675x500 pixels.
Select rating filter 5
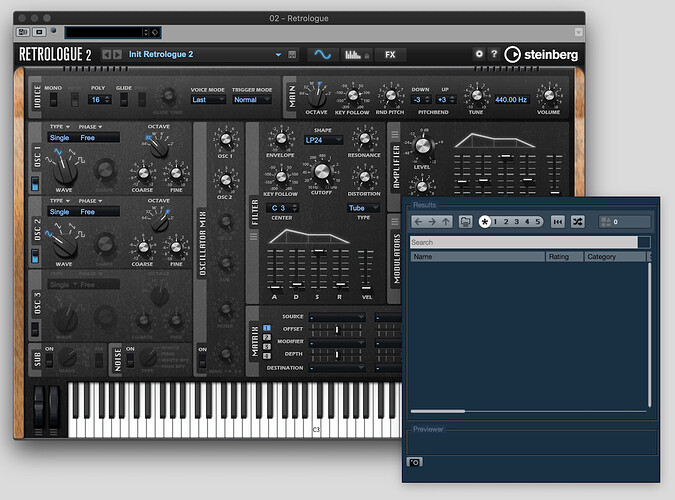[x=537, y=222]
